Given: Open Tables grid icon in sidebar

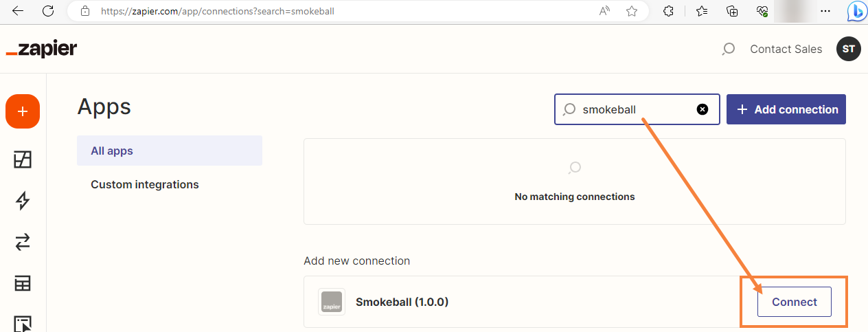Looking at the screenshot, I should [23, 283].
